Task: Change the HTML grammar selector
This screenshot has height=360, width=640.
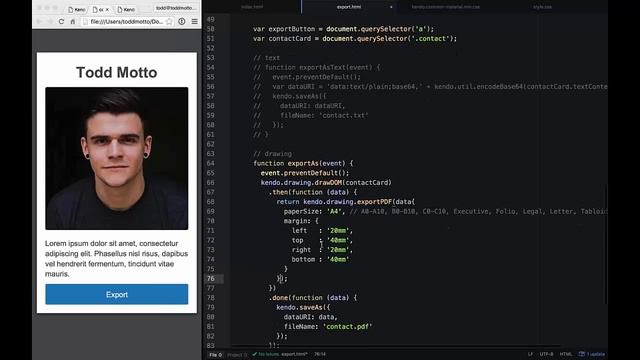Action: [x=566, y=354]
